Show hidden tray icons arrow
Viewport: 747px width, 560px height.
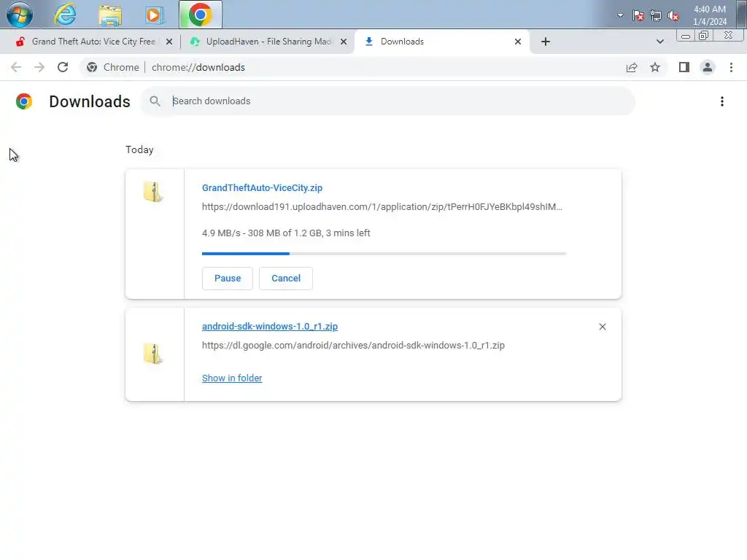tap(620, 15)
